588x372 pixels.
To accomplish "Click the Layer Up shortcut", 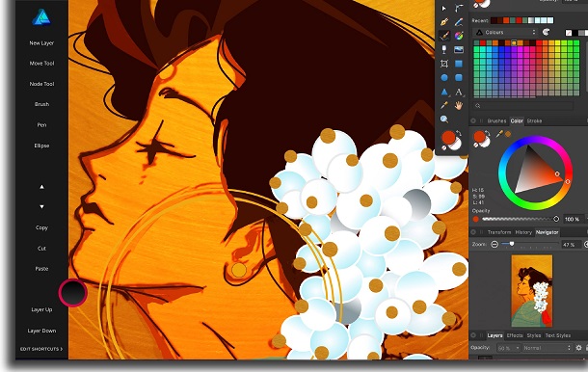I will pyautogui.click(x=41, y=309).
